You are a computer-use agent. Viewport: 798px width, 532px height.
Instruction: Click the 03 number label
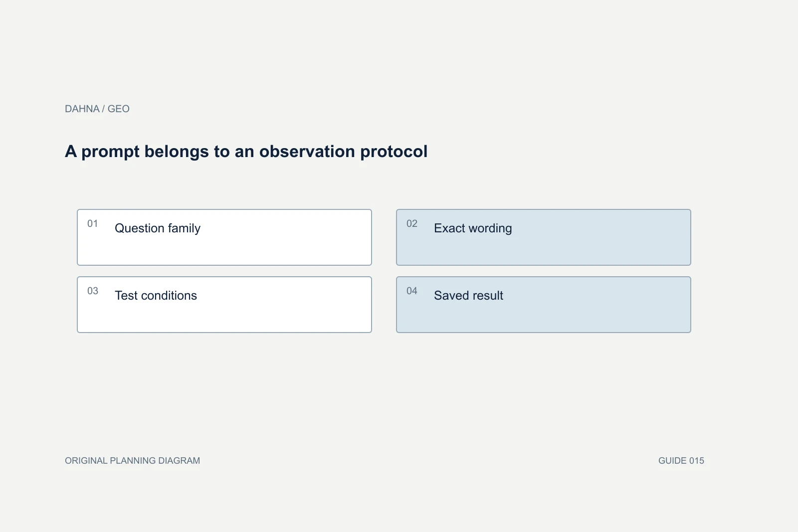tap(93, 291)
